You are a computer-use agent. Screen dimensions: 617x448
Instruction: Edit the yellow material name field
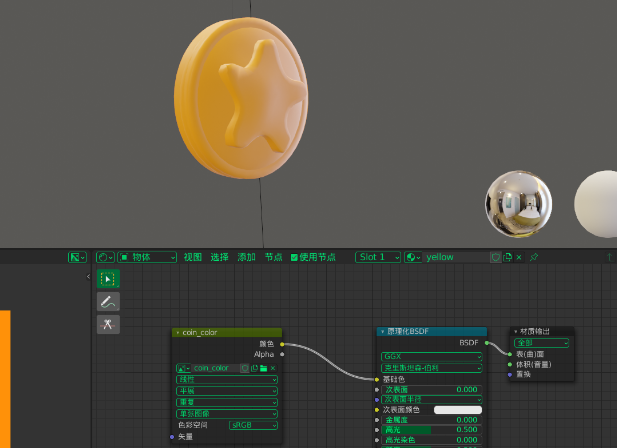pyautogui.click(x=456, y=257)
